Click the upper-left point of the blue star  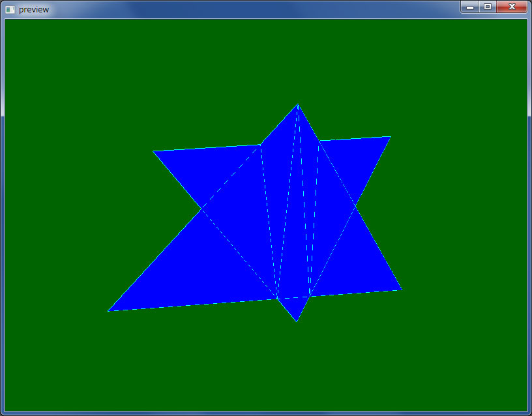[x=155, y=152]
